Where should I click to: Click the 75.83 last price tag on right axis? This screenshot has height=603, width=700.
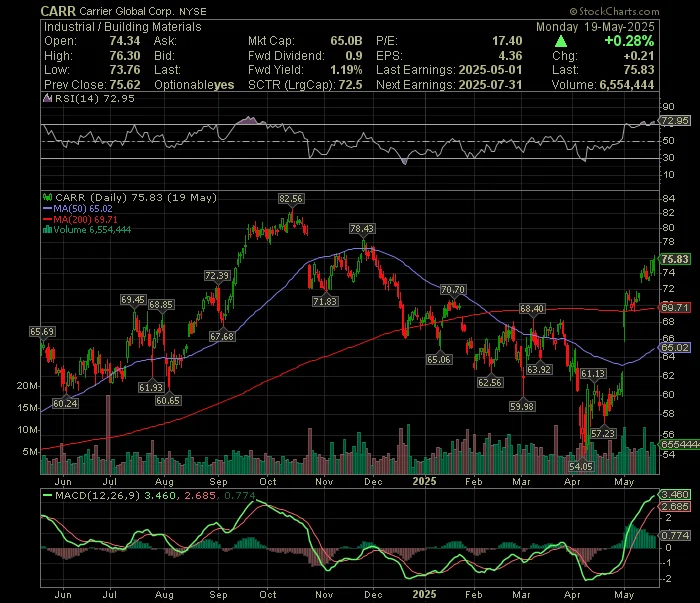pos(675,259)
